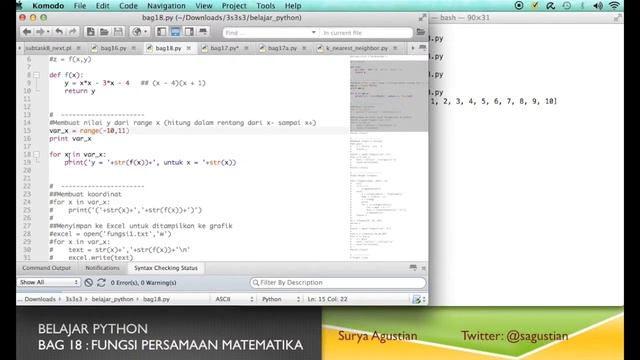This screenshot has height=360, width=640.
Task: Toggle the left pane visibility
Action: click(162, 32)
